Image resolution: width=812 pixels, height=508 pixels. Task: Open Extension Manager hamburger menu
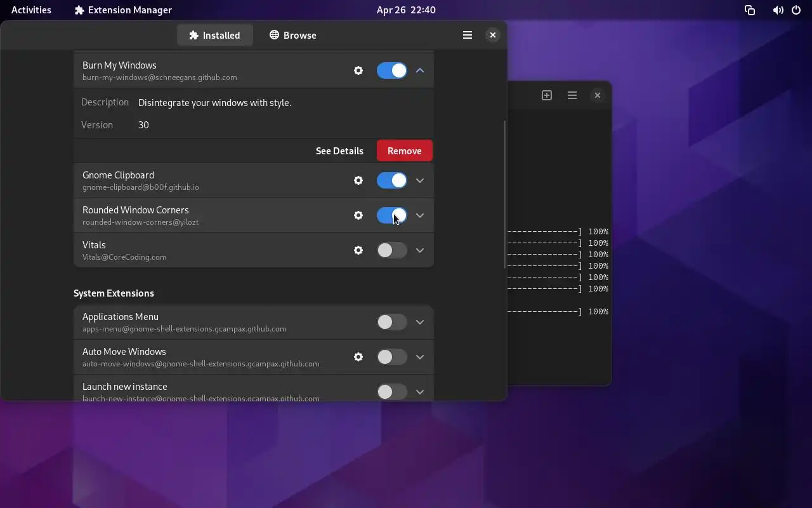(x=468, y=35)
